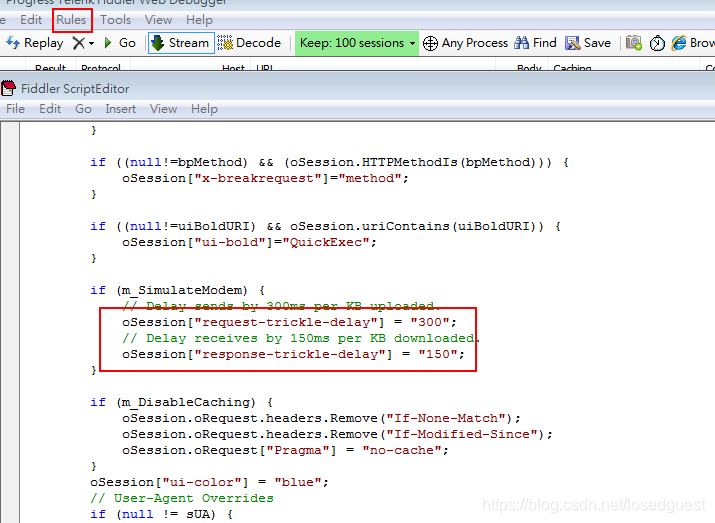Click the value "300" in the code
The width and height of the screenshot is (715, 523).
pyautogui.click(x=430, y=322)
